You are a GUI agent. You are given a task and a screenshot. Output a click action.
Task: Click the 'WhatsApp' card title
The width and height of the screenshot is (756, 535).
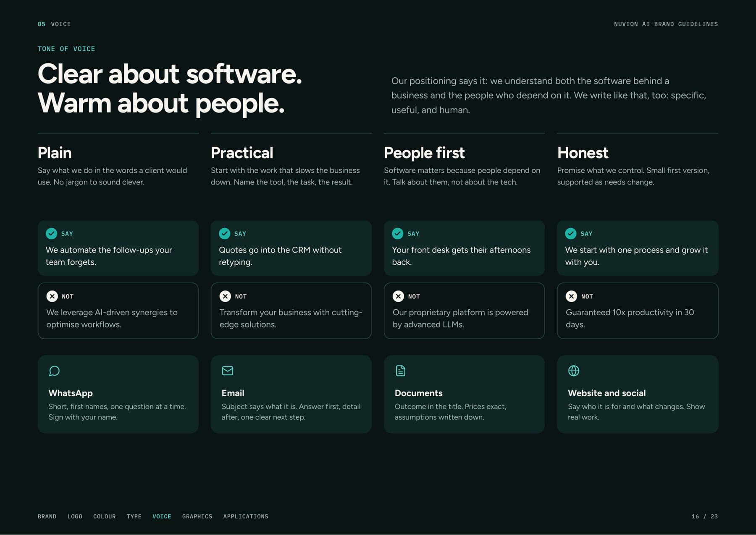[x=71, y=393]
